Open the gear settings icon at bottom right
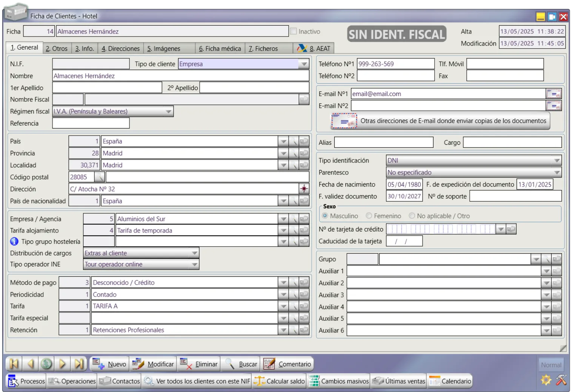 tap(546, 380)
